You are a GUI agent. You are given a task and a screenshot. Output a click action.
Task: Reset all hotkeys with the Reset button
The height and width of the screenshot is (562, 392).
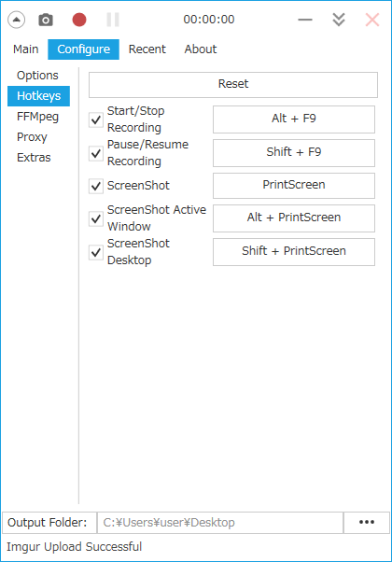click(x=233, y=85)
